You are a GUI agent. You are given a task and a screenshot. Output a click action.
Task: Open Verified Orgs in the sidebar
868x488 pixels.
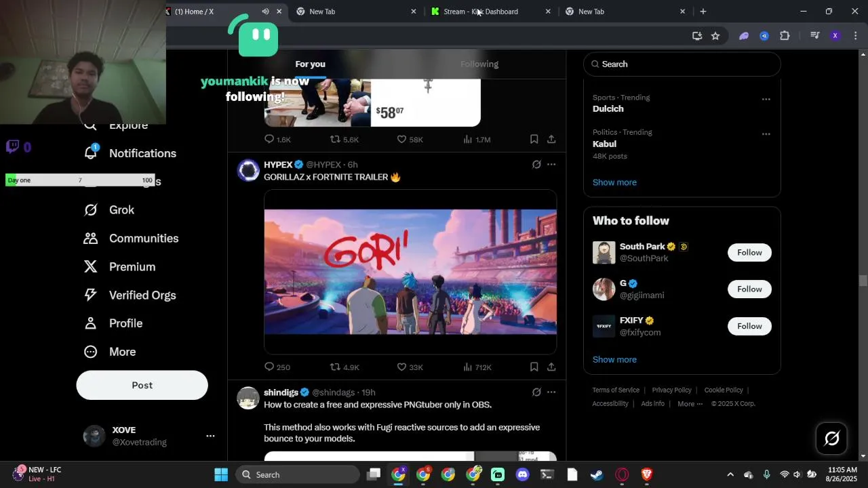point(130,296)
